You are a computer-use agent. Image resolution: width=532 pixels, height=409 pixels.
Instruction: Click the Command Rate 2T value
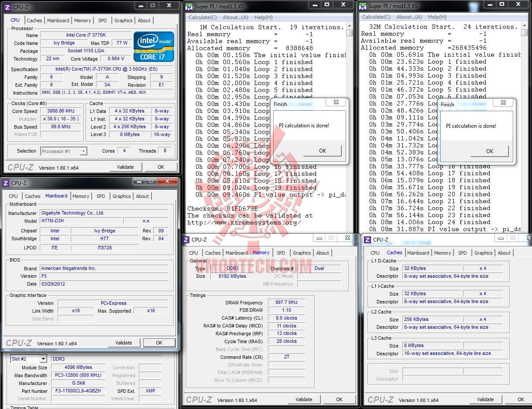click(x=286, y=357)
